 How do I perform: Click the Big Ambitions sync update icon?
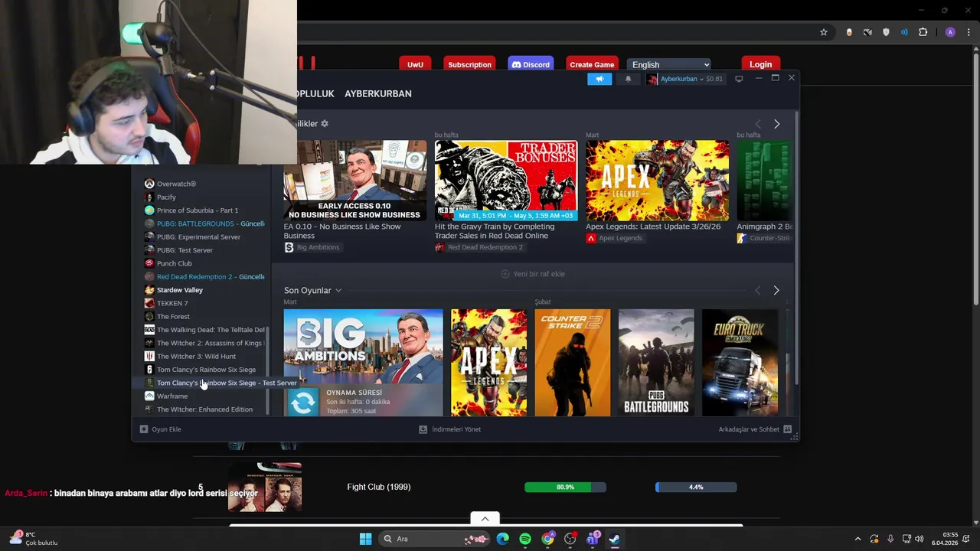pyautogui.click(x=303, y=403)
